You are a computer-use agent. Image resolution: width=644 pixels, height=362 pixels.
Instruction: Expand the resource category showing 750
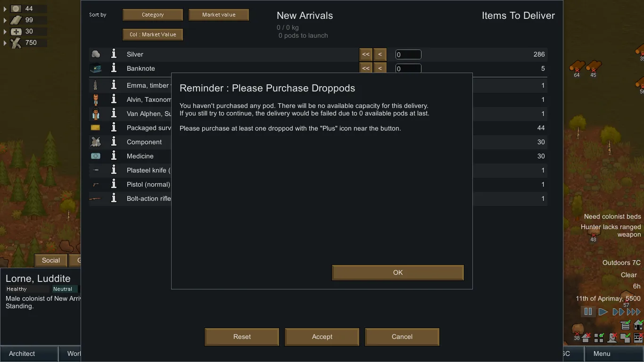[x=5, y=43]
